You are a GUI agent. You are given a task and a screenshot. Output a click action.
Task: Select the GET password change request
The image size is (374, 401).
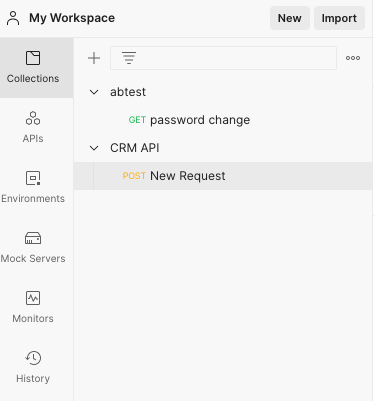coord(223,120)
